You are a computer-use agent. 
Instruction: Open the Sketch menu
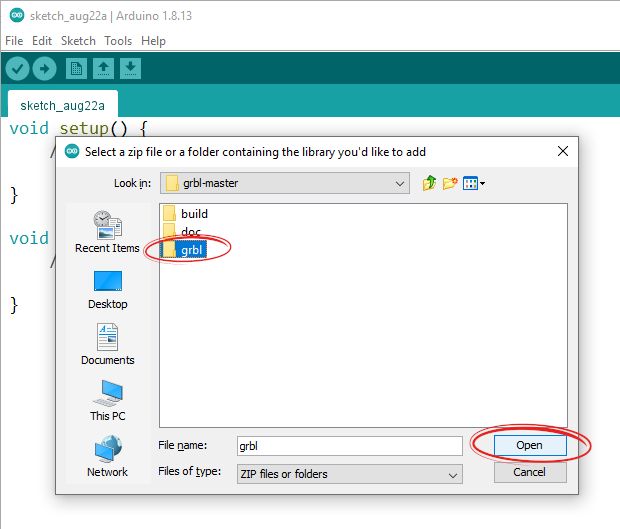point(78,41)
